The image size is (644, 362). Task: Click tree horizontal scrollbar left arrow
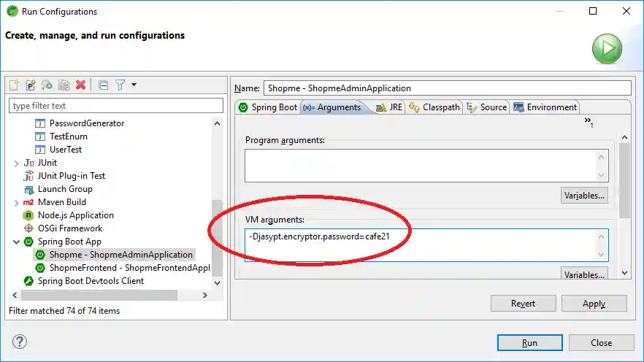(x=15, y=295)
